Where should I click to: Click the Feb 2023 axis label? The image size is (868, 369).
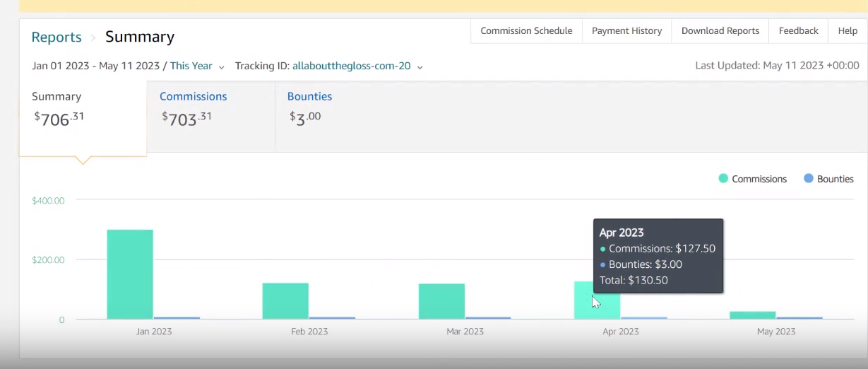(x=309, y=332)
